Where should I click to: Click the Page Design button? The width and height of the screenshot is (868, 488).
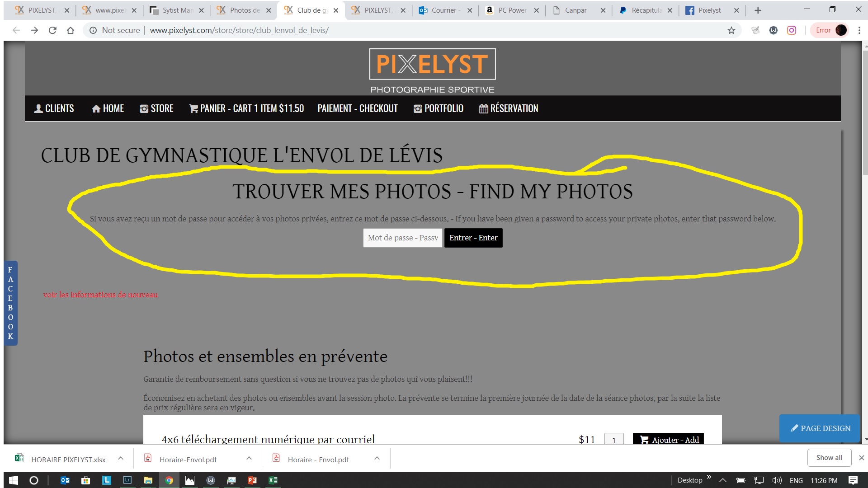(x=820, y=428)
